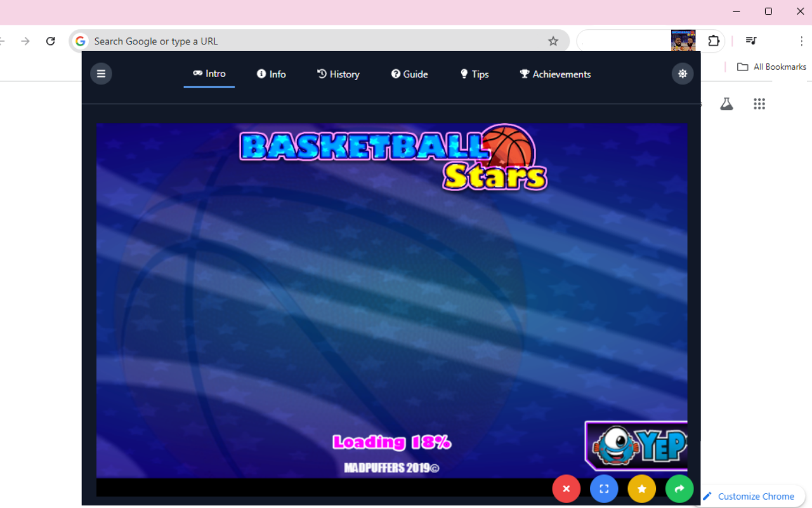Open Chrome experiments via the flask icon

click(726, 103)
